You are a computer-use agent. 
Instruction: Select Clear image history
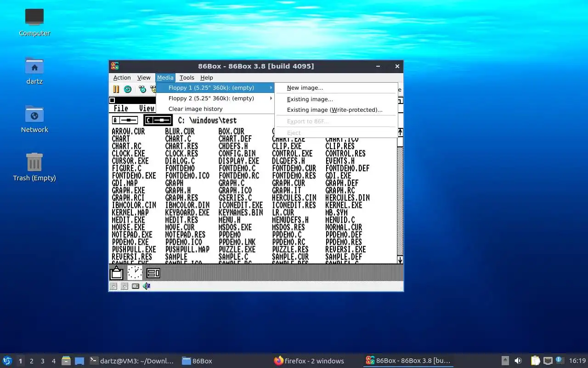click(215, 109)
